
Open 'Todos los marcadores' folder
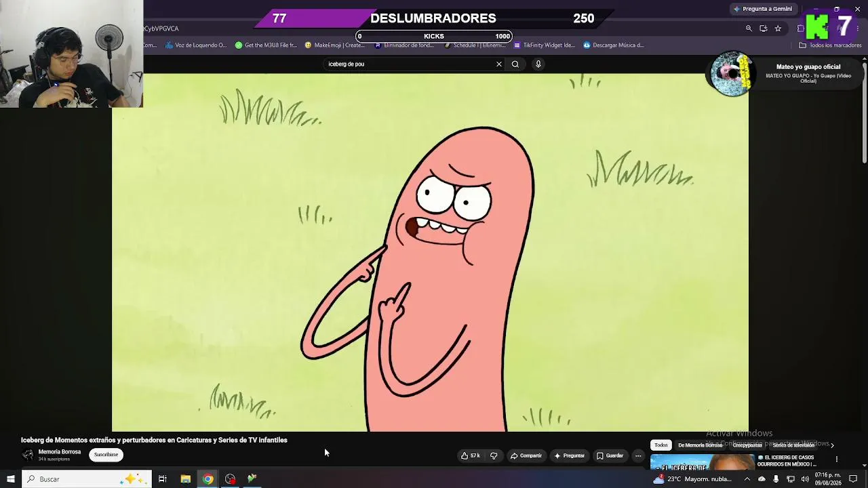[830, 45]
